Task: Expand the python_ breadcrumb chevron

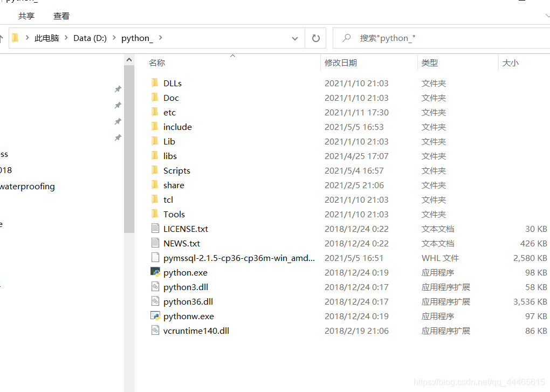Action: [x=160, y=38]
